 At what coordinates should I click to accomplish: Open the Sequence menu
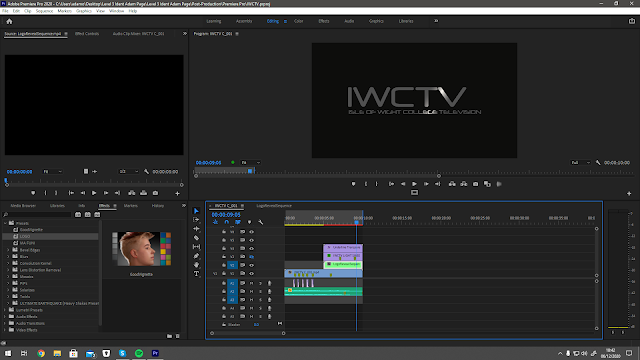(44, 11)
